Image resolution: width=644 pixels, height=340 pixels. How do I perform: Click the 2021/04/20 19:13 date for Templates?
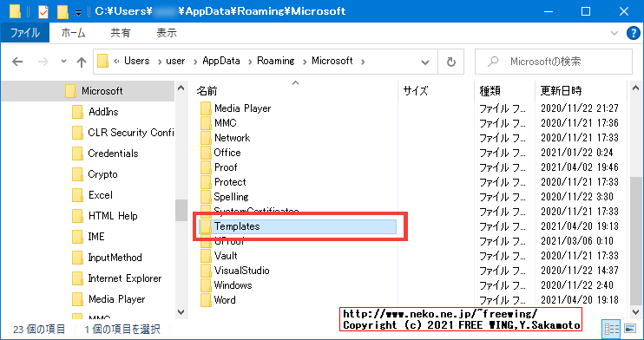click(x=579, y=226)
